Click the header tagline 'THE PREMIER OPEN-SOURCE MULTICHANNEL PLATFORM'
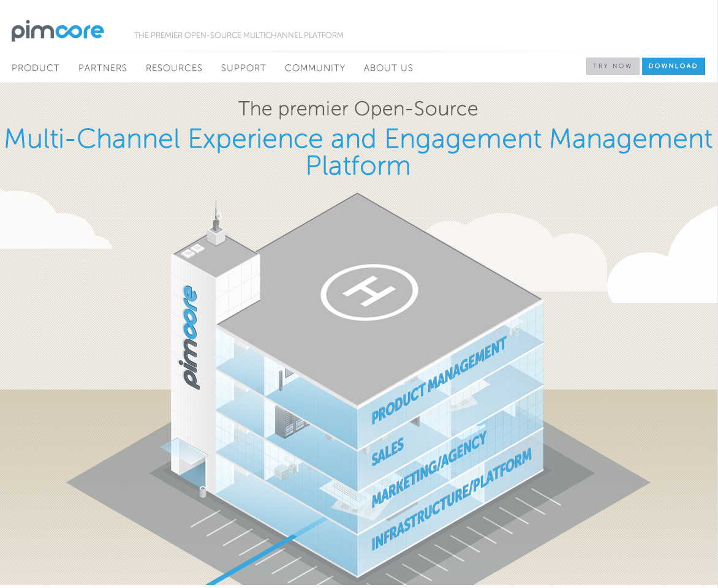Viewport: 718px width, 588px height. click(x=238, y=36)
